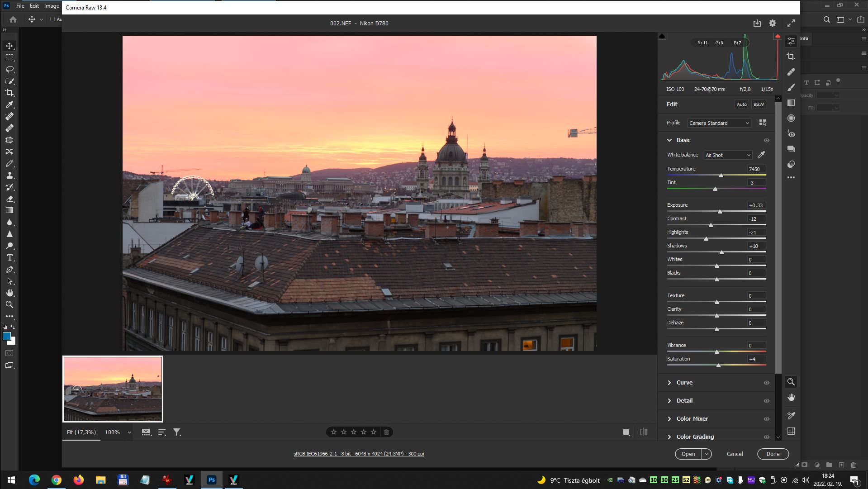Toggle Color Mixer panel eye icon
Image resolution: width=868 pixels, height=489 pixels.
tap(766, 419)
